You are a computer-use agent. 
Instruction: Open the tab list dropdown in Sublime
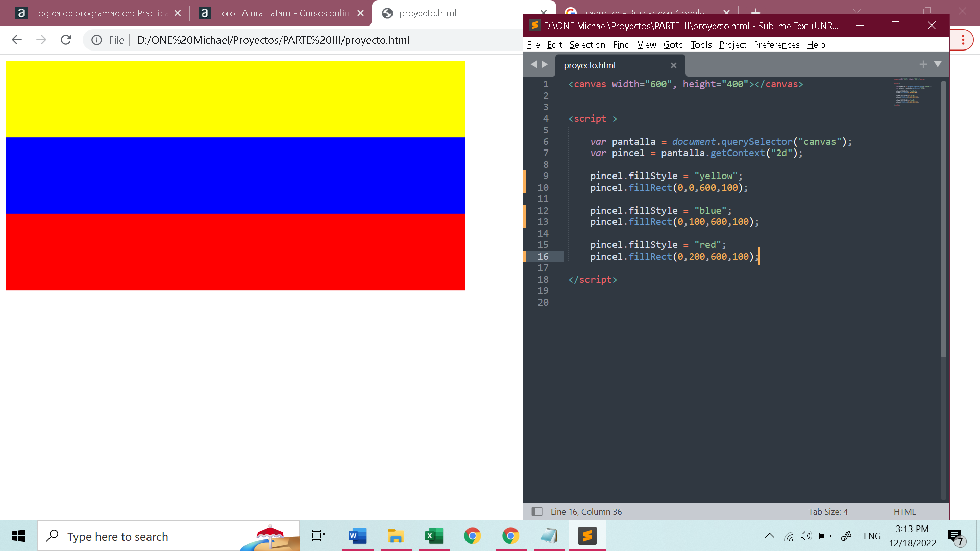coord(938,64)
